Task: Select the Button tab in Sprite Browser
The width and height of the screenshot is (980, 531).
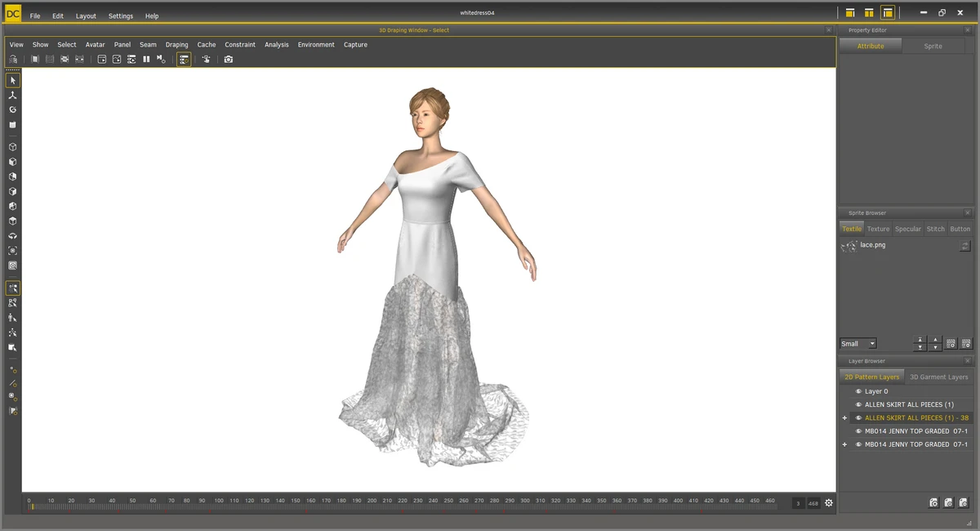Action: (x=960, y=230)
